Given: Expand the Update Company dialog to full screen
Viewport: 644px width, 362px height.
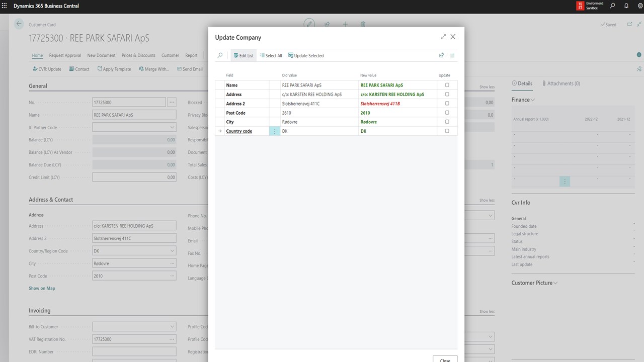Looking at the screenshot, I should point(443,37).
